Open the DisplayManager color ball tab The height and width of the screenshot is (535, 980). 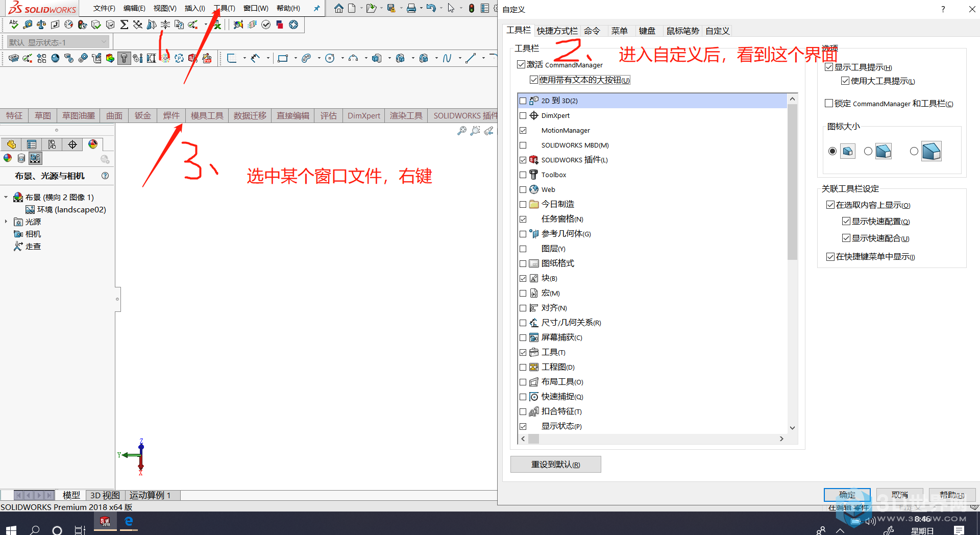(x=93, y=144)
